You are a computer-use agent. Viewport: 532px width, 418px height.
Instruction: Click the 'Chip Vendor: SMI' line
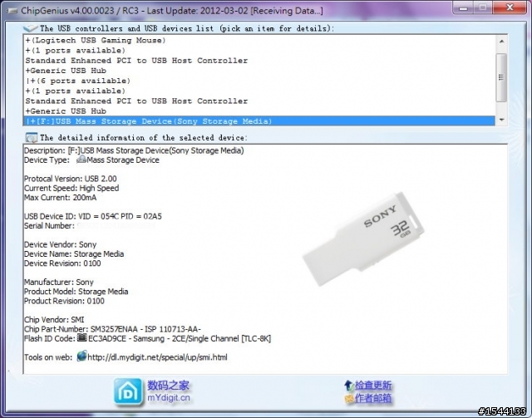[x=54, y=320]
